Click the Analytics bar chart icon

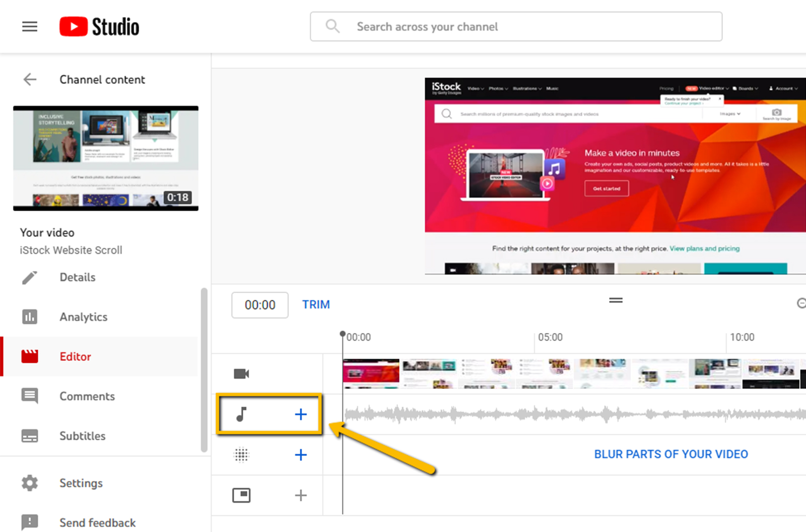click(x=30, y=317)
